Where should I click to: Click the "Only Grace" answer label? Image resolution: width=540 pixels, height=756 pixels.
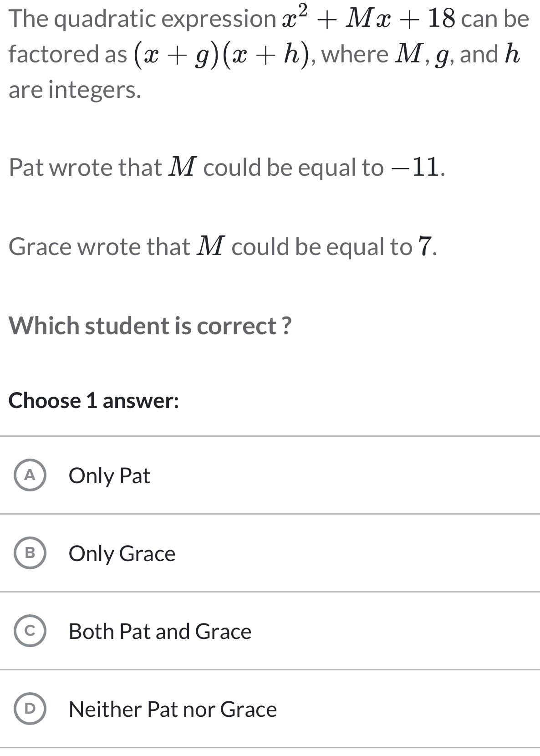coord(122,554)
